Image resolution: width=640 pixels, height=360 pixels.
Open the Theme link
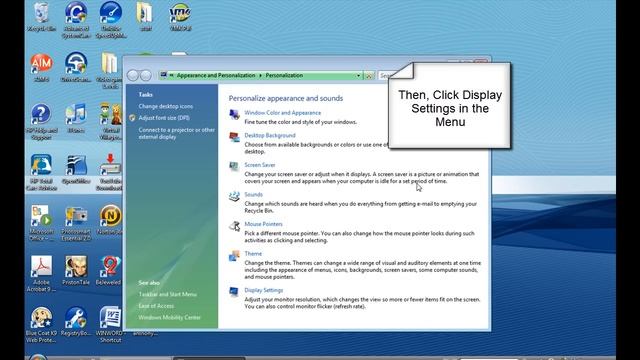tap(253, 253)
